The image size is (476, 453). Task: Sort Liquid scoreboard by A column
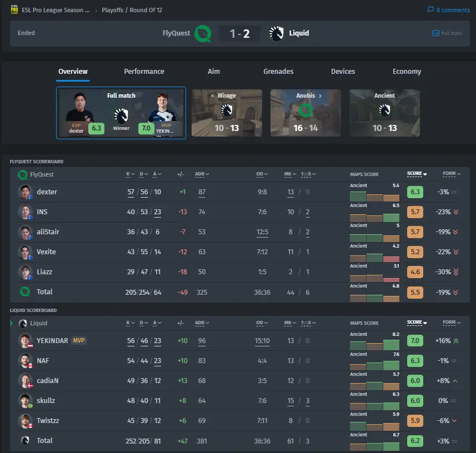157,323
